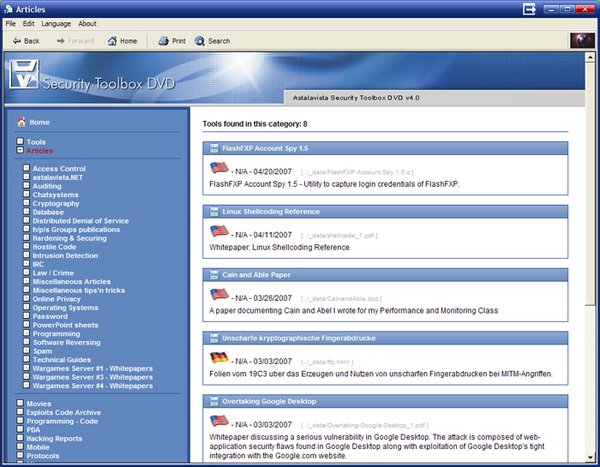Viewport: 600px width, 467px height.
Task: Toggle the Password category box
Action: point(26,316)
